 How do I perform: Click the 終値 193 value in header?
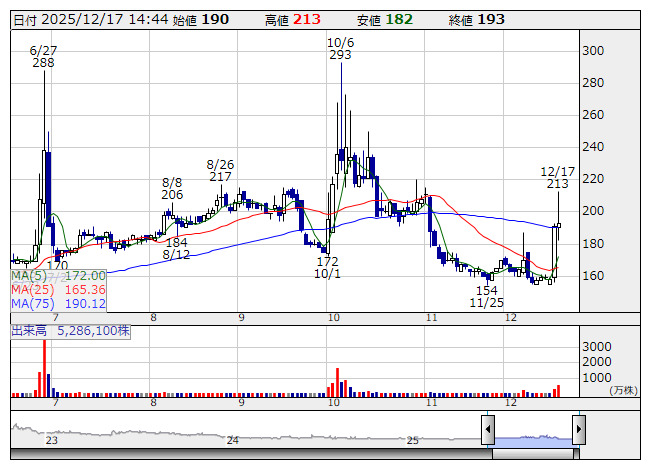[477, 20]
